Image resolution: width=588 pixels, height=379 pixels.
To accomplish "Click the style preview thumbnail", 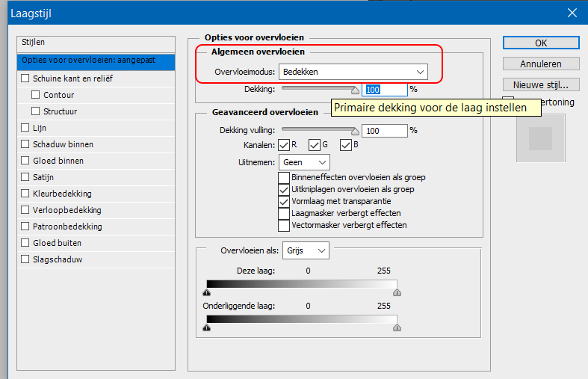I will 540,137.
